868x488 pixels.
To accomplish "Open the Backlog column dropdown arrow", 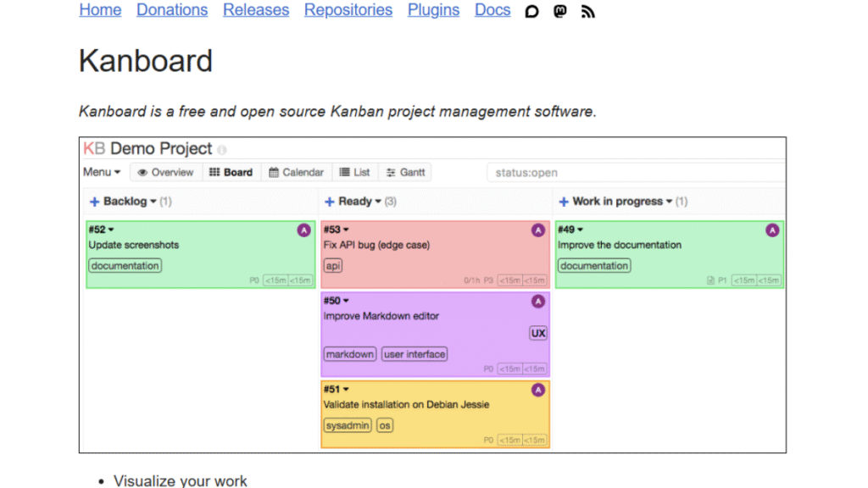I will click(153, 202).
